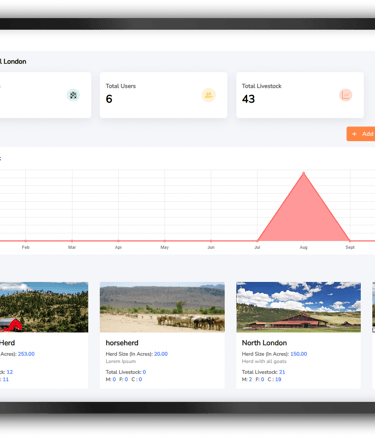375x437 pixels.
Task: Click the horseherd card title
Action: pyautogui.click(x=122, y=343)
